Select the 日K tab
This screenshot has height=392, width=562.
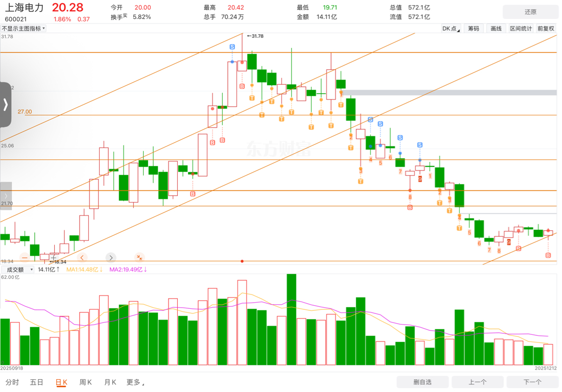[61, 382]
